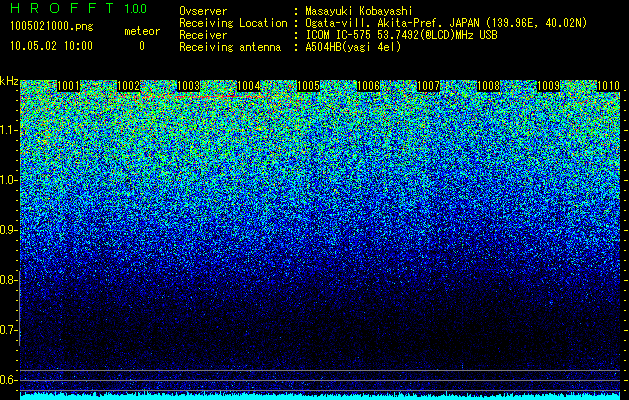Click the 1006 time marker
The height and width of the screenshot is (400, 629).
[368, 86]
